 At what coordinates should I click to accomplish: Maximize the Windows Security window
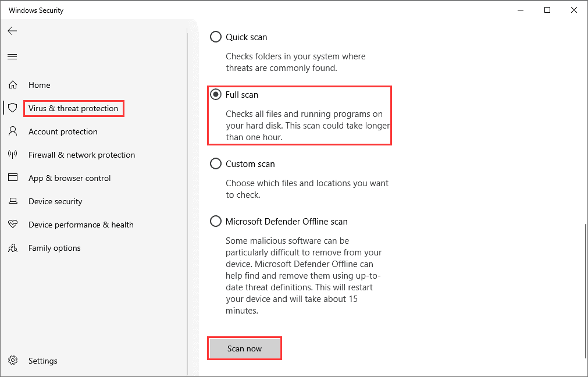[x=547, y=10]
